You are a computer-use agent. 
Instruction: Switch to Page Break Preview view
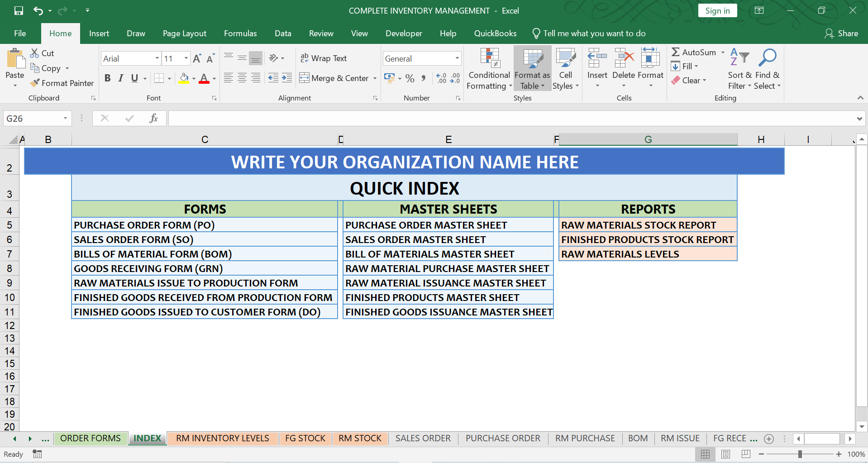point(746,454)
